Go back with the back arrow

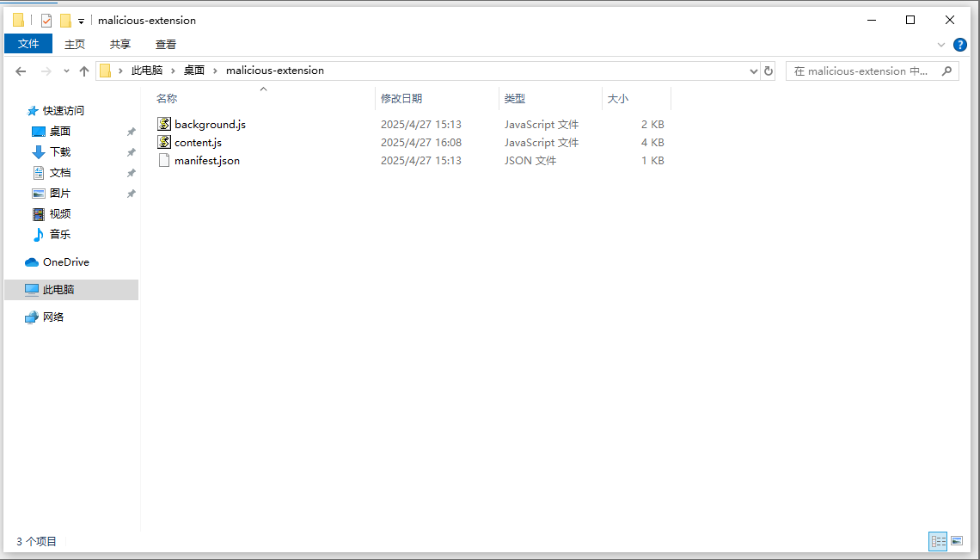(x=21, y=71)
